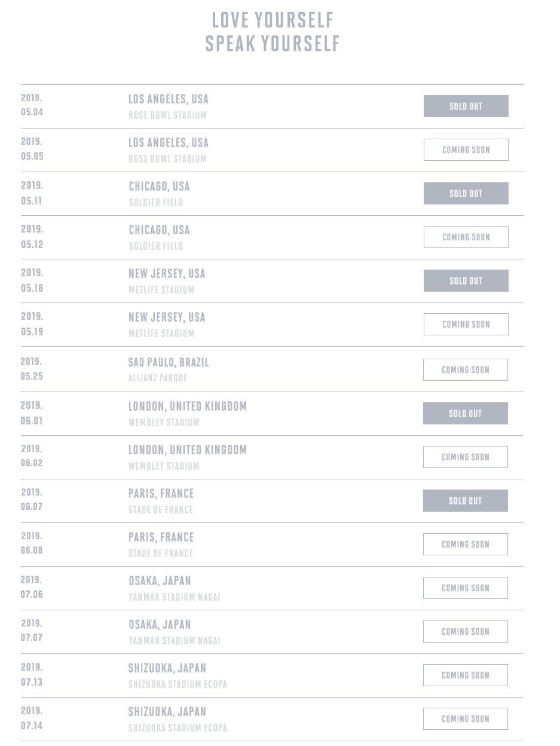This screenshot has height=746, width=560.
Task: Click COMING SOON for Sao Paulo show
Action: click(x=465, y=370)
